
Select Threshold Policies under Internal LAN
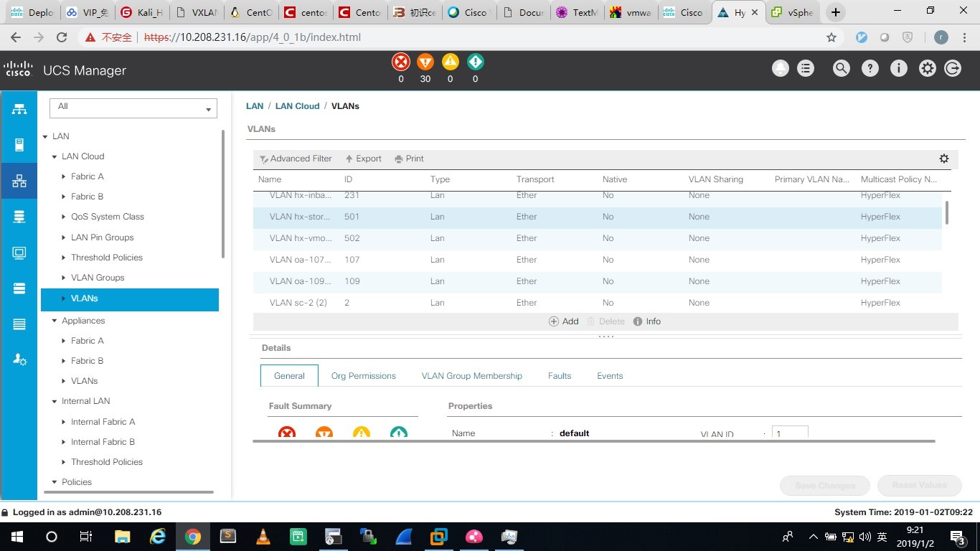click(107, 462)
